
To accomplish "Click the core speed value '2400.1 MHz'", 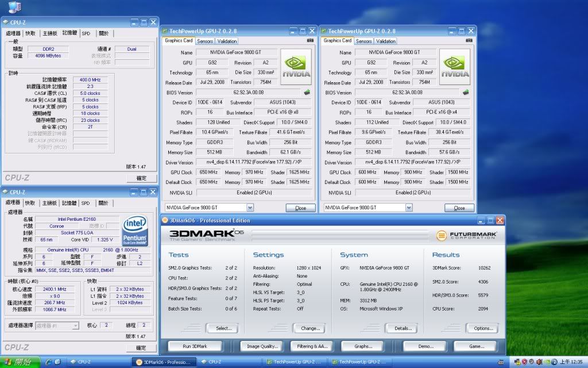I will pos(55,289).
